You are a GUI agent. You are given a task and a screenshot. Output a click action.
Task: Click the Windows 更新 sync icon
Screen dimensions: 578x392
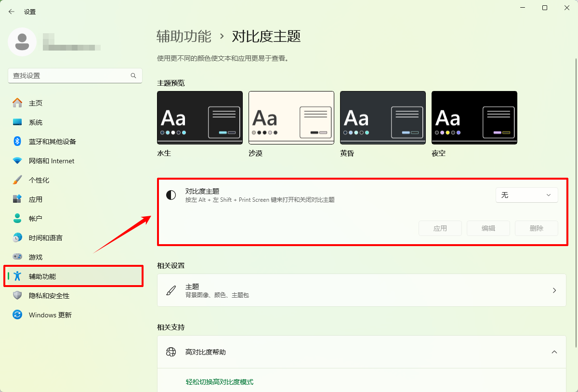[17, 315]
